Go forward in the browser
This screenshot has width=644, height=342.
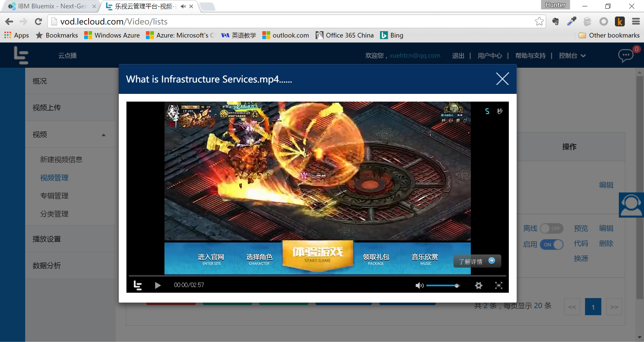point(23,21)
